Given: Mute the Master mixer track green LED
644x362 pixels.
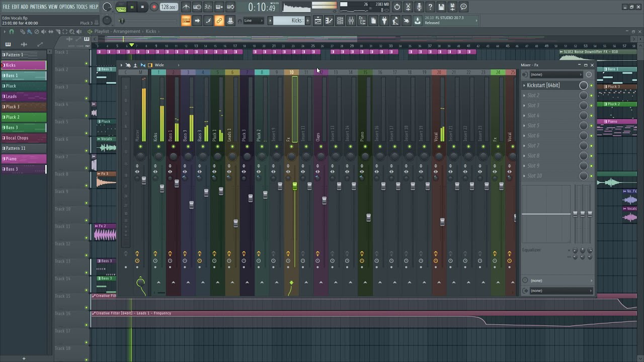Looking at the screenshot, I should pos(140,147).
